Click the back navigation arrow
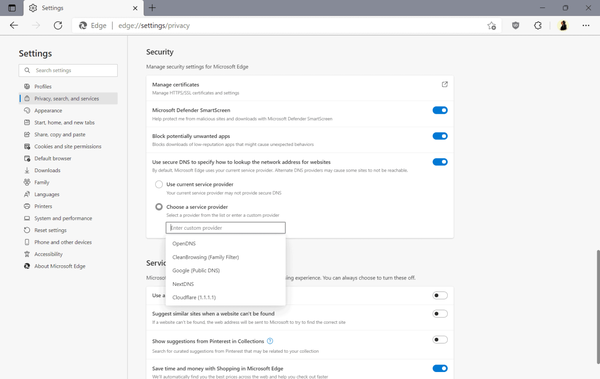The width and height of the screenshot is (600, 379). pyautogui.click(x=14, y=26)
